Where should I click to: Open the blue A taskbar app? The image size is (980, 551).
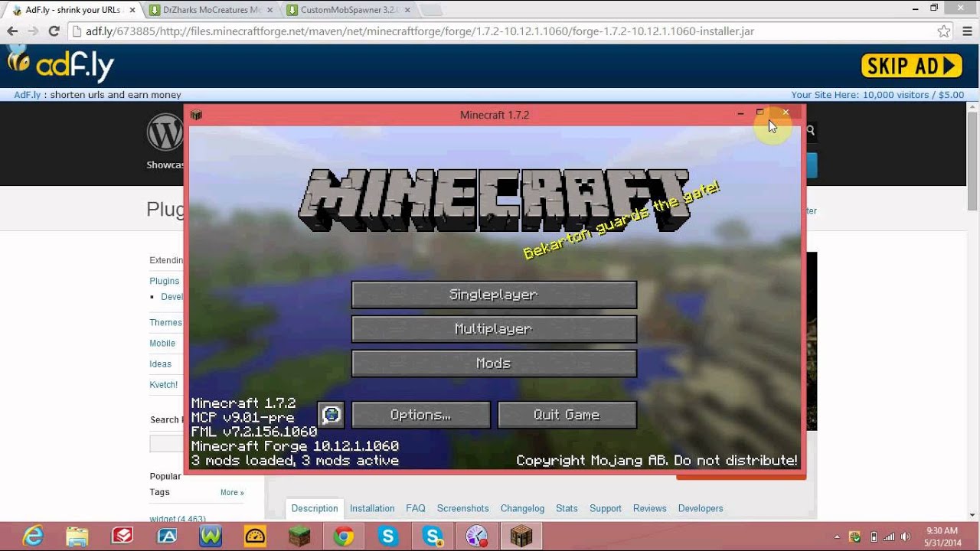click(x=166, y=536)
